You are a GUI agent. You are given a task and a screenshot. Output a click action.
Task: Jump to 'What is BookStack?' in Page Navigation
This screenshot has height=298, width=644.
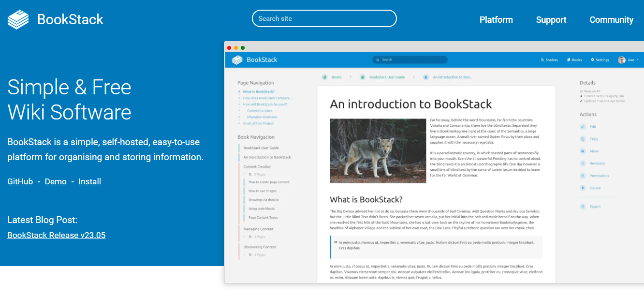click(x=259, y=91)
